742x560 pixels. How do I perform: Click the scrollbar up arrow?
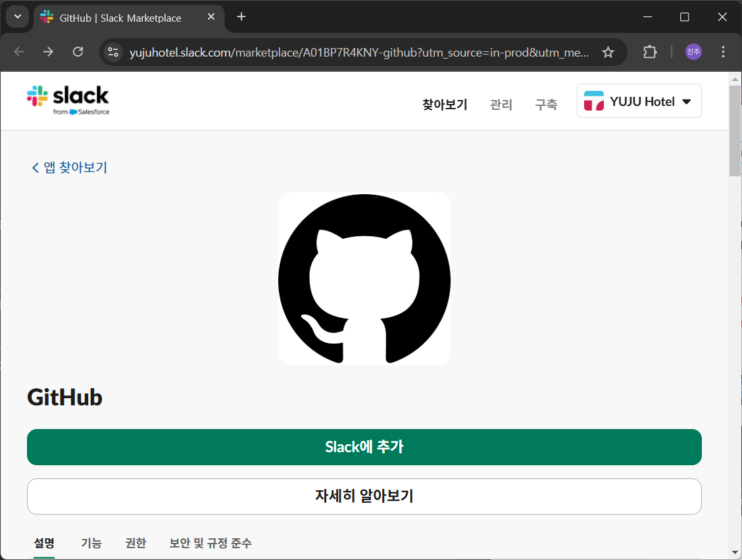tap(734, 78)
